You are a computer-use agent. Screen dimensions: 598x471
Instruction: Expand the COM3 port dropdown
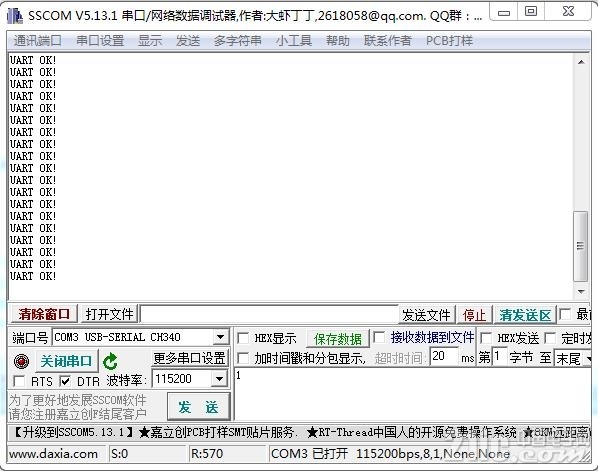click(220, 337)
